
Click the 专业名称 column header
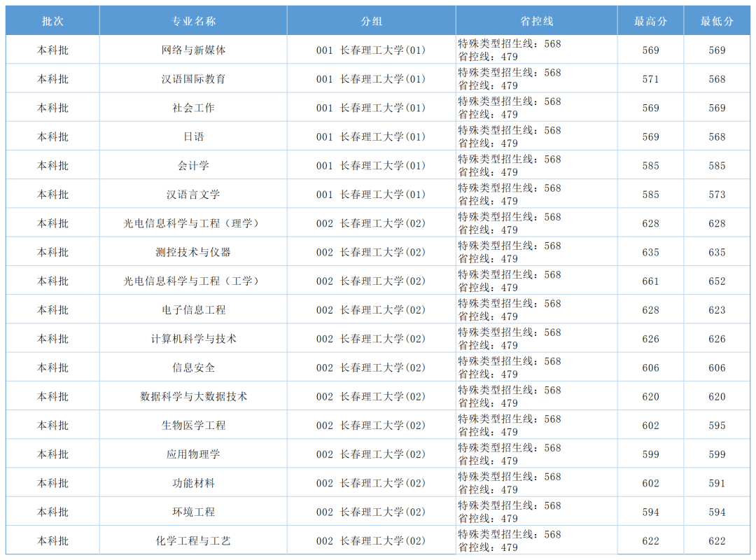193,21
